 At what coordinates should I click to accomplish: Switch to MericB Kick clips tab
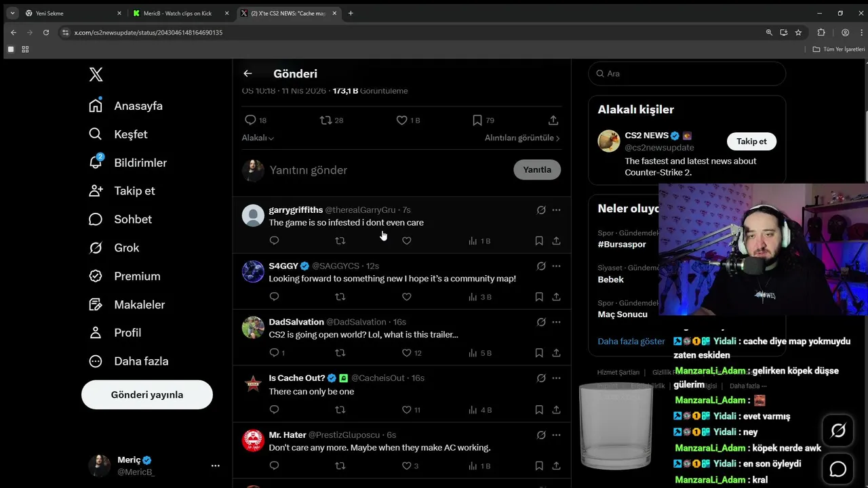[180, 13]
